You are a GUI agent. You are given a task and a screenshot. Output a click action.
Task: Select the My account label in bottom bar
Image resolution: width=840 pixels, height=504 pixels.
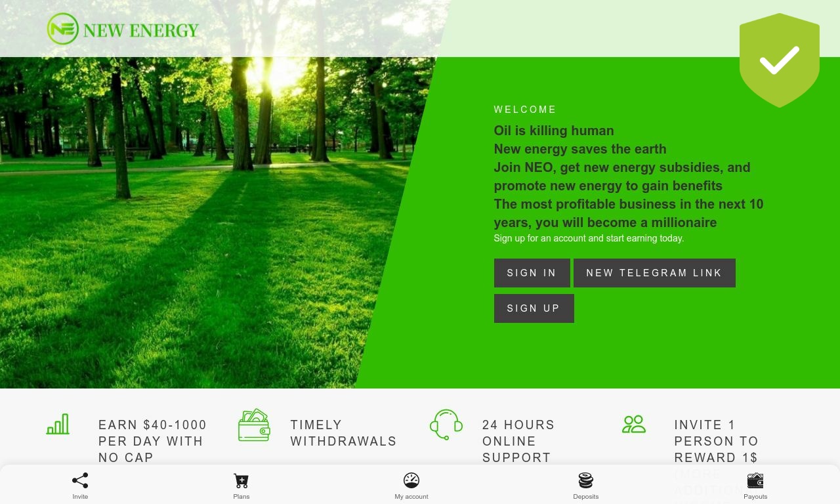(x=411, y=497)
